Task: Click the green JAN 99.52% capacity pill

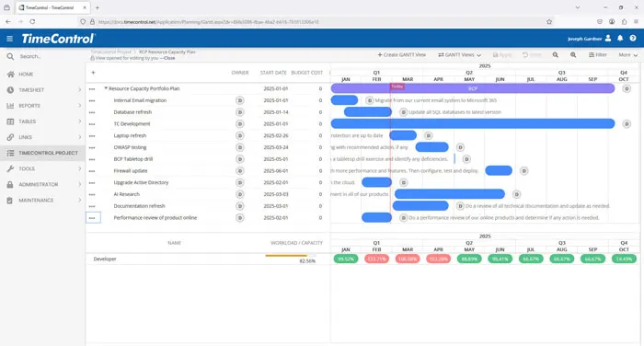Action: tap(346, 259)
